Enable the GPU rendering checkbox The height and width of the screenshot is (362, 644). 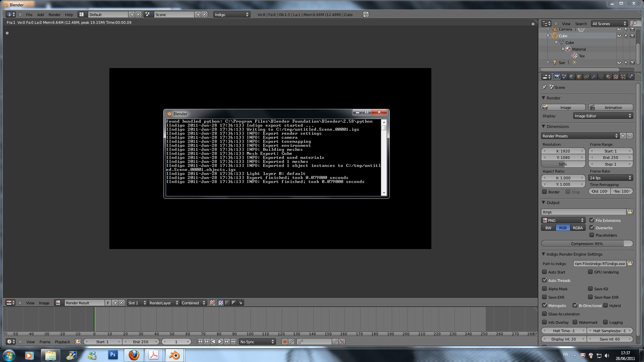click(590, 272)
